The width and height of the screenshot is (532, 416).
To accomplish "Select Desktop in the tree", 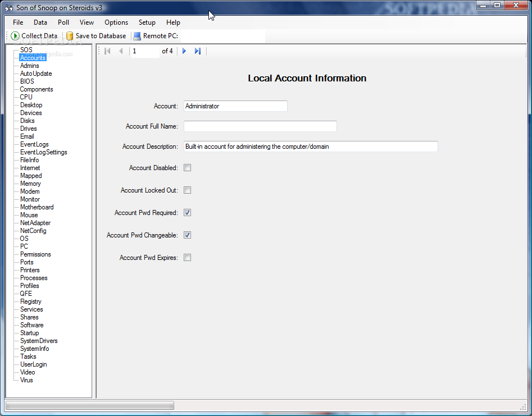I will pyautogui.click(x=31, y=105).
